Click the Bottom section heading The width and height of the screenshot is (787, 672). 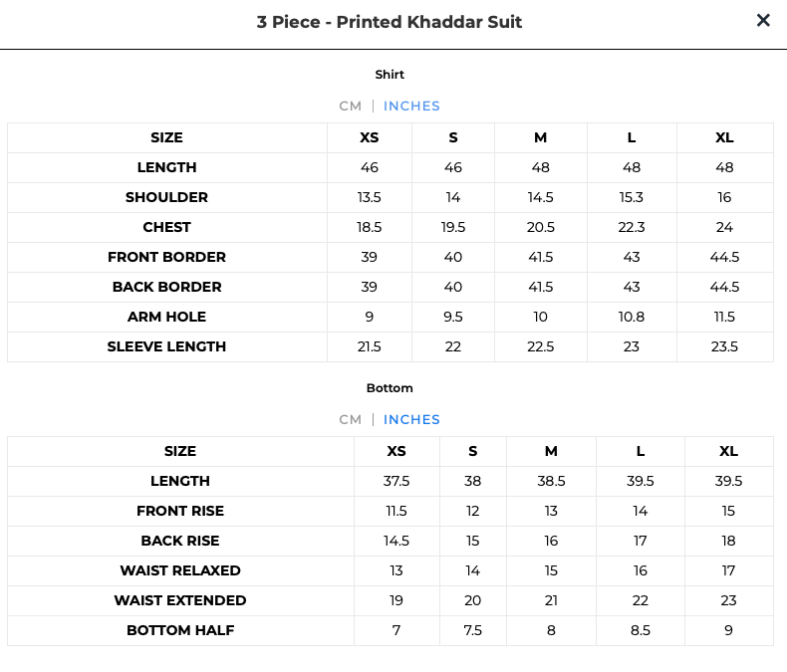pos(390,388)
